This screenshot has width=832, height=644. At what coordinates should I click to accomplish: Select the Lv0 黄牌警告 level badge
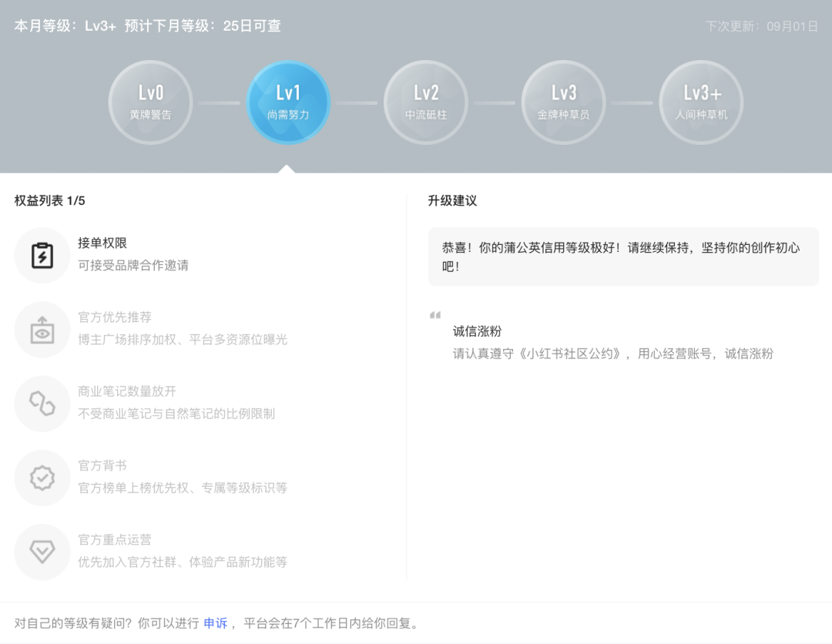(150, 102)
